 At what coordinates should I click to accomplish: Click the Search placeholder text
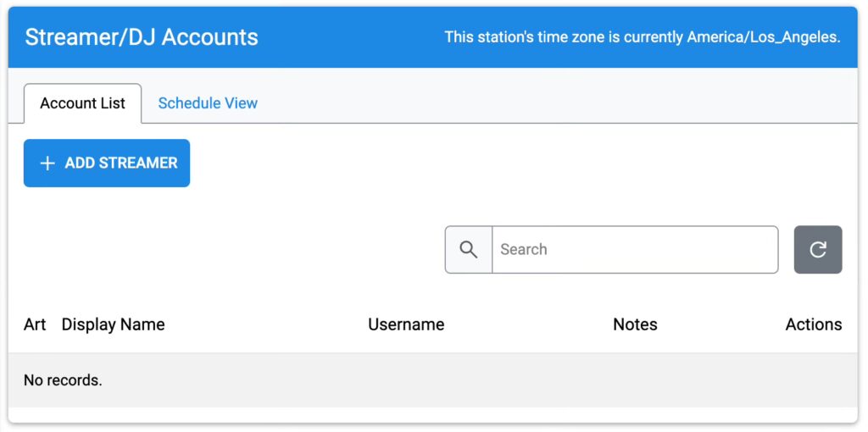(x=524, y=250)
